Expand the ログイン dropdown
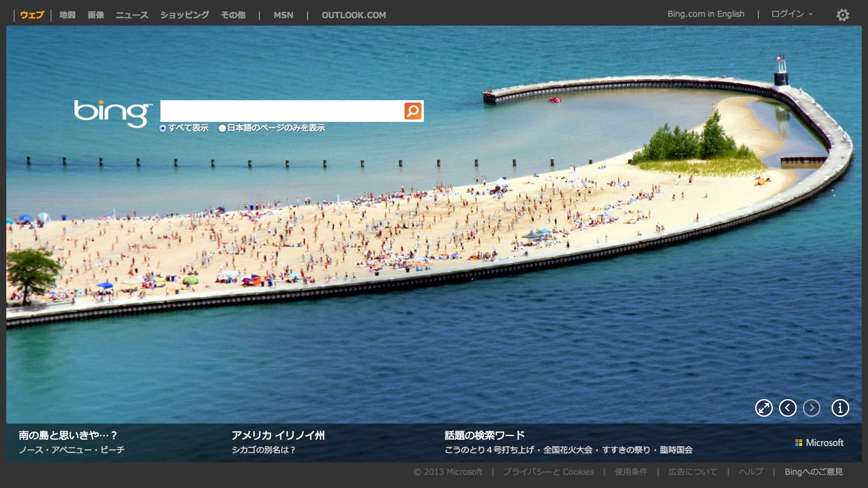The width and height of the screenshot is (868, 488). tap(792, 14)
